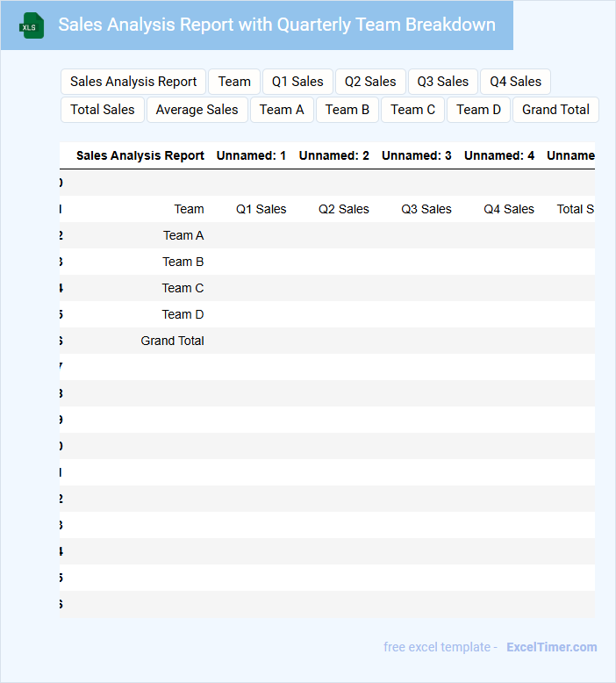Open the ExcelTimer.com link

coord(551,647)
